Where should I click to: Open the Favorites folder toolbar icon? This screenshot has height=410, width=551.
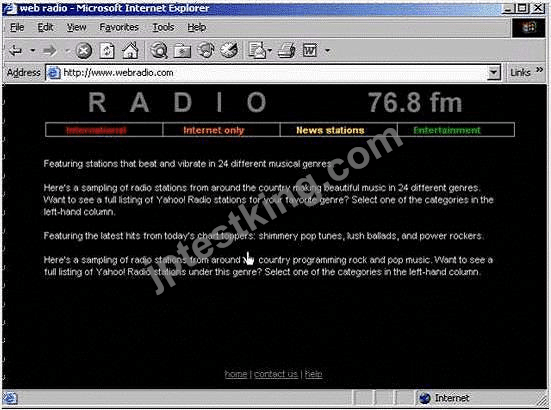click(182, 51)
